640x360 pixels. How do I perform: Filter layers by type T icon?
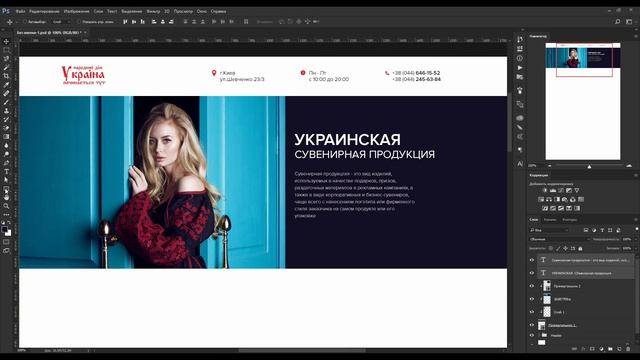point(602,231)
